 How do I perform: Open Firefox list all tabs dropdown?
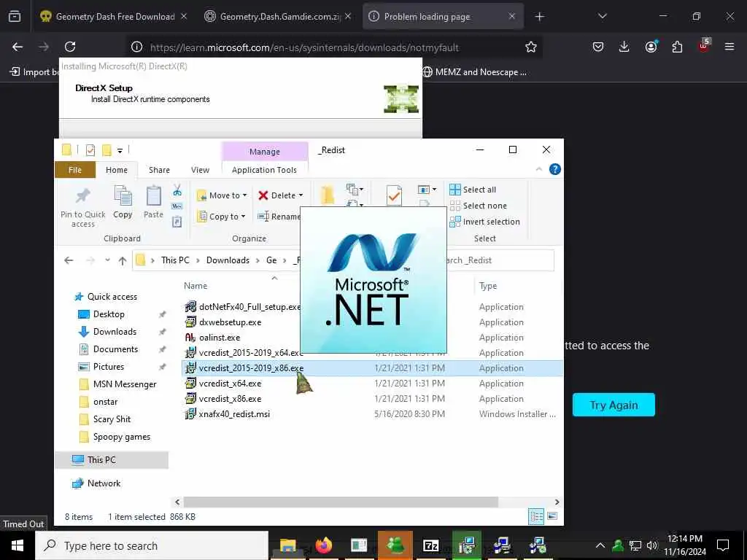602,16
